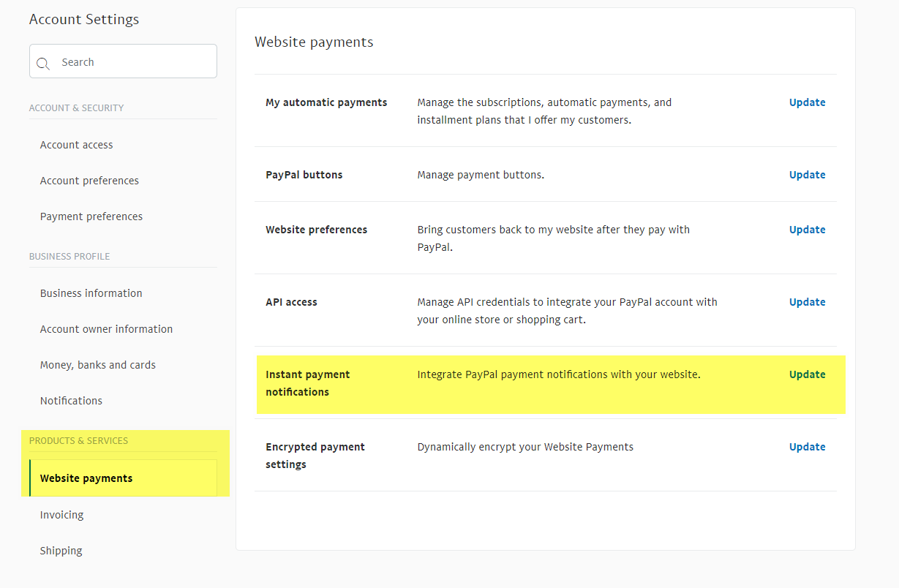Open Invoicing settings
Image resolution: width=899 pixels, height=588 pixels.
point(62,515)
